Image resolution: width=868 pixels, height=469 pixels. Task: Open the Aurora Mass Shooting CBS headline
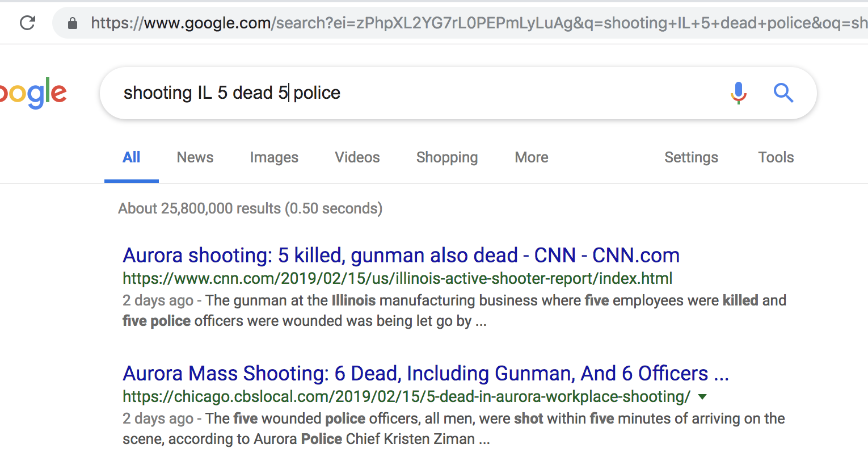click(x=425, y=374)
